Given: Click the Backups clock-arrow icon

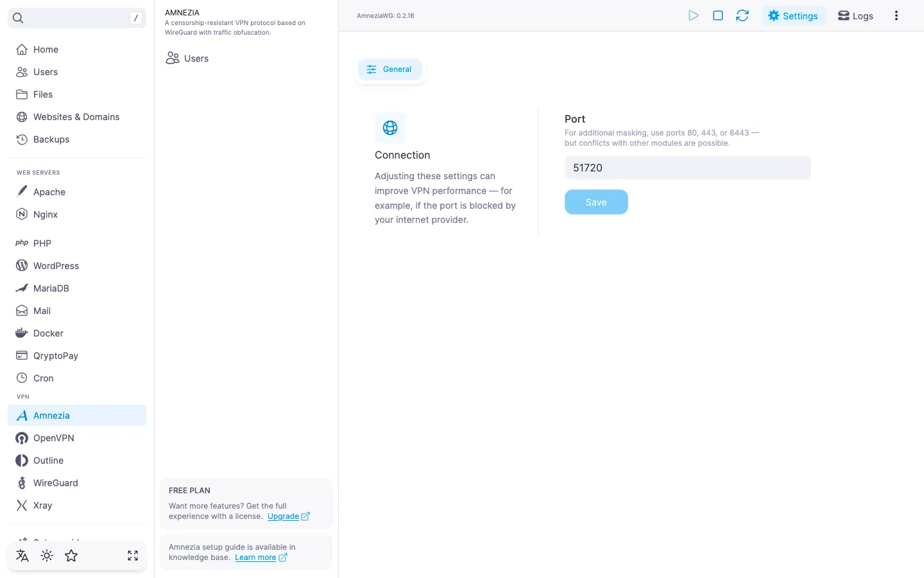Looking at the screenshot, I should pos(22,139).
